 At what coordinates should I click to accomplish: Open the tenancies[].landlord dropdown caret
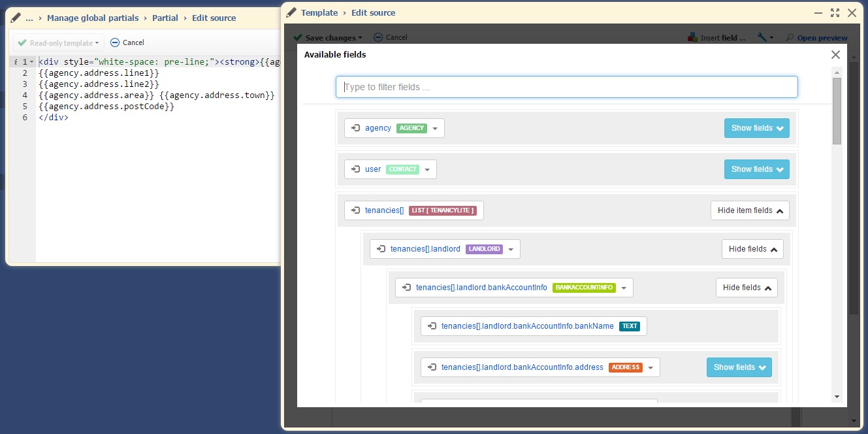(511, 250)
